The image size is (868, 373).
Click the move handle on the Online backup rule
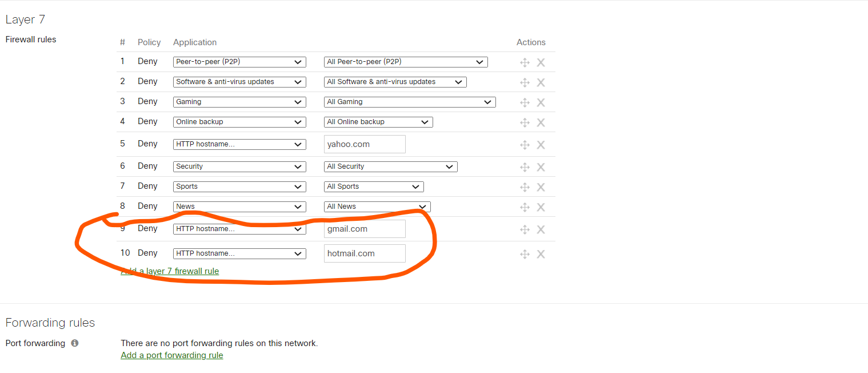525,122
